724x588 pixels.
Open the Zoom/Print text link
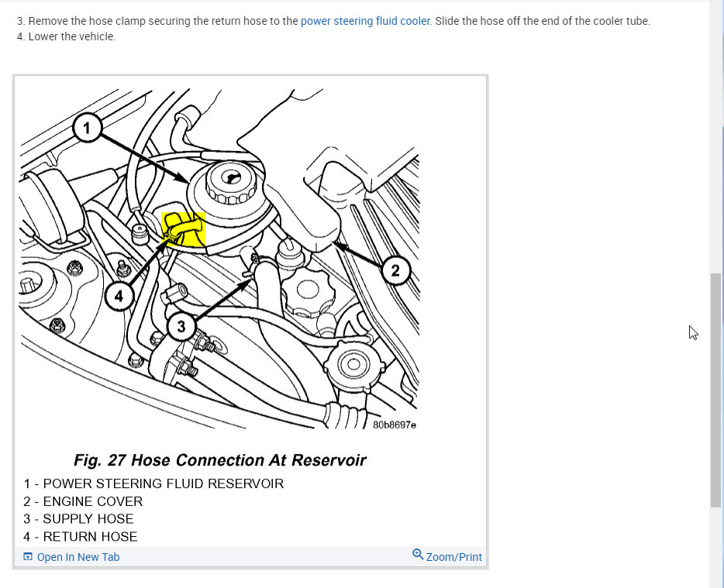pos(454,557)
